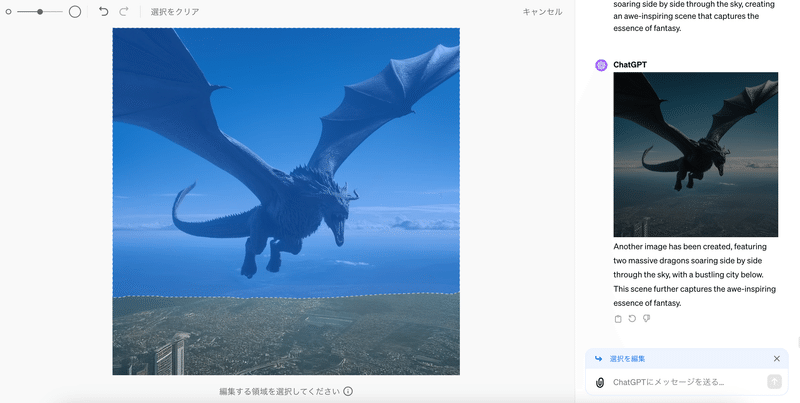Click the redo arrow icon
The height and width of the screenshot is (403, 800).
click(124, 11)
